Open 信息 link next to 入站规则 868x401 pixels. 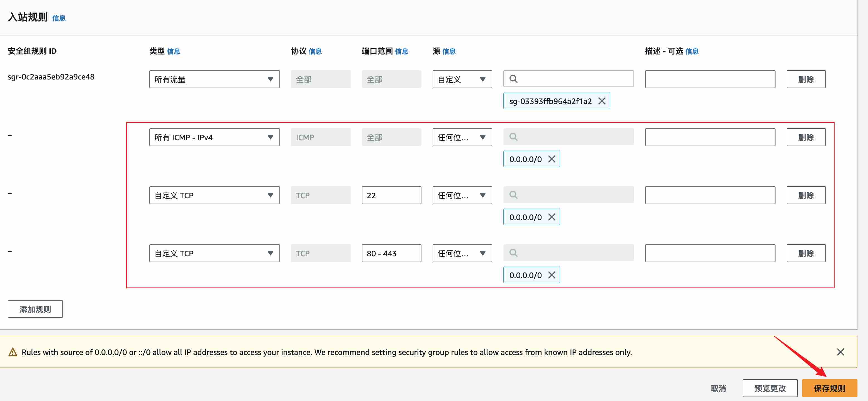tap(59, 18)
